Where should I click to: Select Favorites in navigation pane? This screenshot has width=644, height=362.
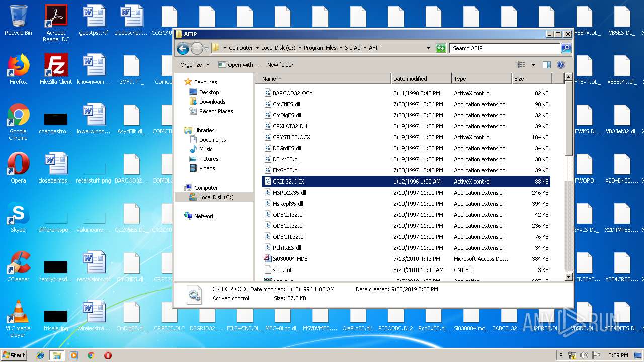tap(205, 82)
